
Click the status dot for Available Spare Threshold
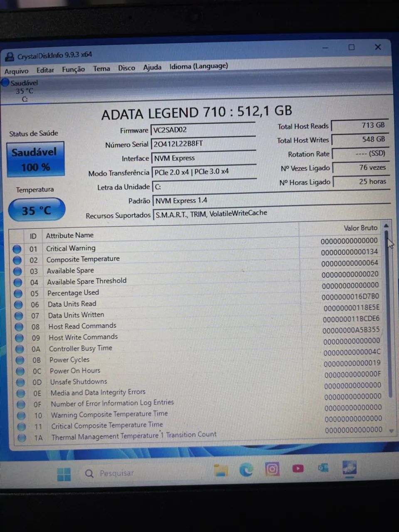coord(18,283)
